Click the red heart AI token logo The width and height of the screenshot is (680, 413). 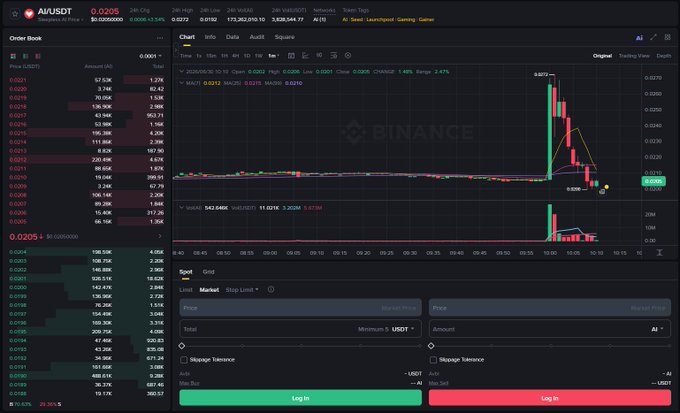point(29,14)
